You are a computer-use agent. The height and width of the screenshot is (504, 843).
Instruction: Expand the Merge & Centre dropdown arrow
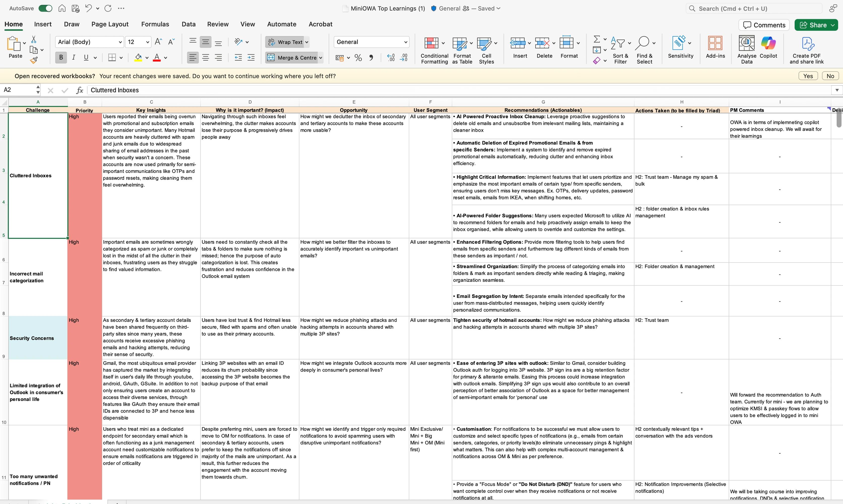click(320, 58)
